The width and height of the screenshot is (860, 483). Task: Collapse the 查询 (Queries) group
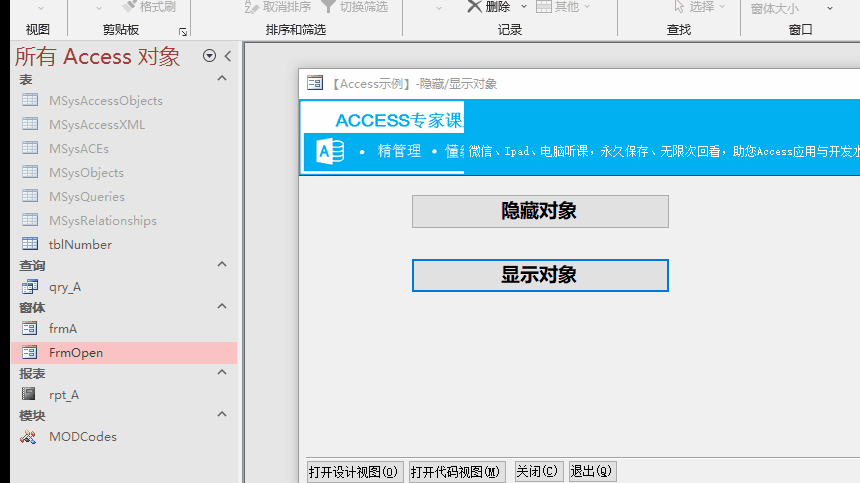point(222,264)
